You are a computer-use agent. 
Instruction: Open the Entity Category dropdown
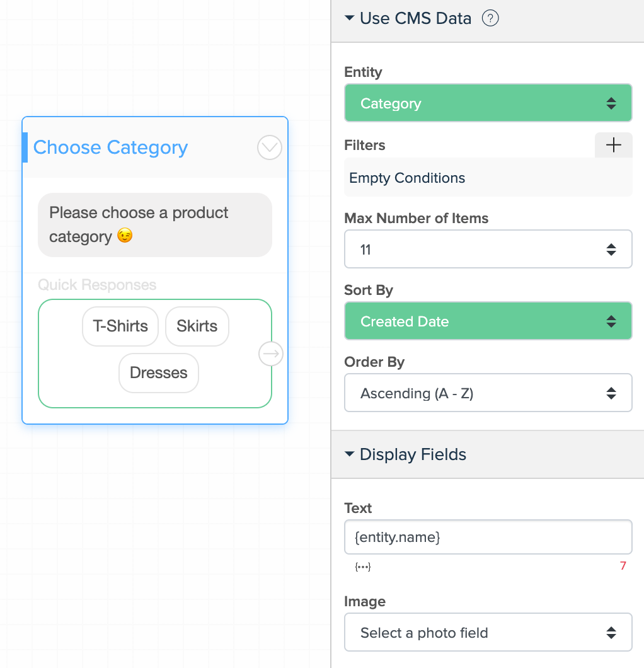(488, 103)
